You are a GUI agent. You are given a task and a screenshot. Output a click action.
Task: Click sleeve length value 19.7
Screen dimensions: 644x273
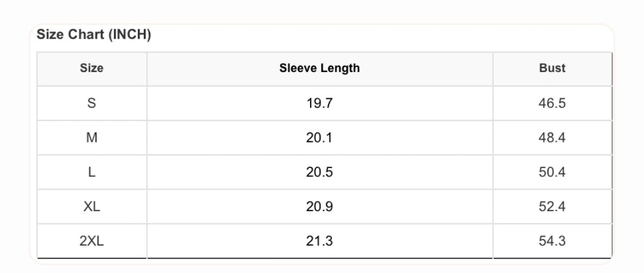pos(320,103)
